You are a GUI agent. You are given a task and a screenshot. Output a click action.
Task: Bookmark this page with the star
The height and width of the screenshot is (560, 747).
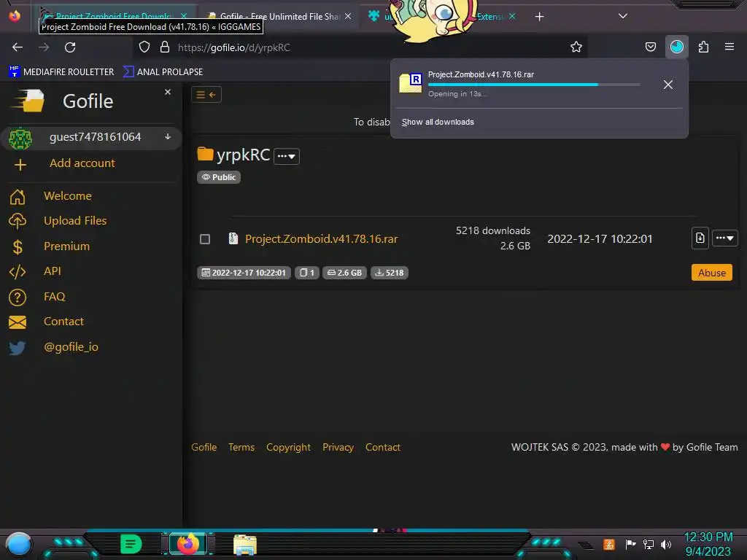(x=576, y=47)
